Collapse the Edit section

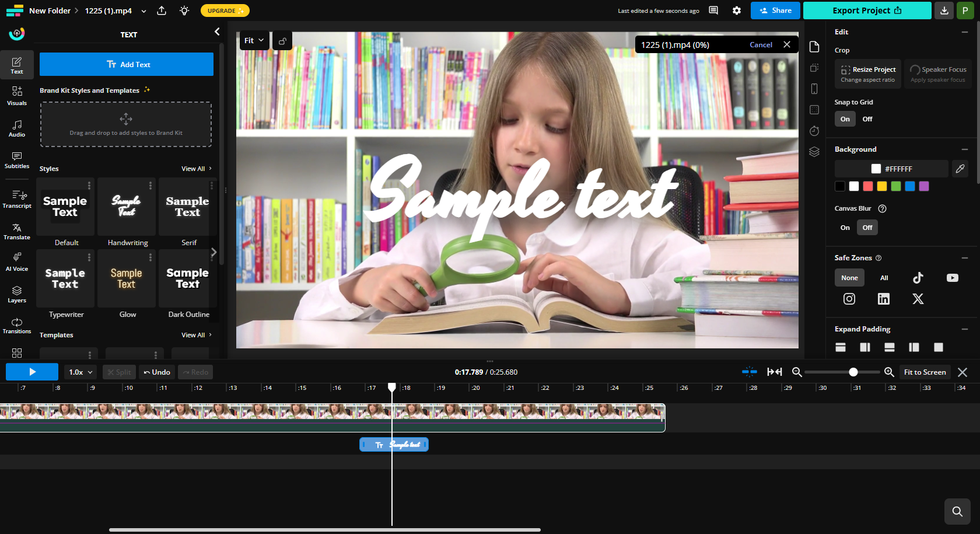965,32
